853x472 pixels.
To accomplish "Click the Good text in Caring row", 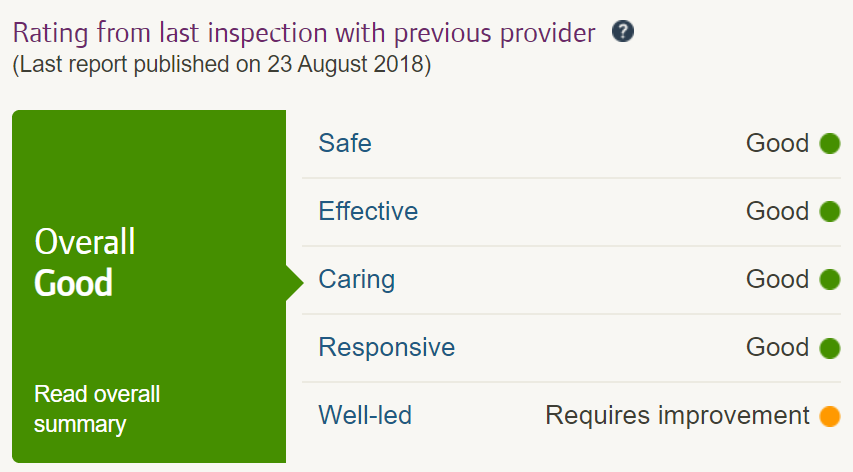I will (777, 280).
